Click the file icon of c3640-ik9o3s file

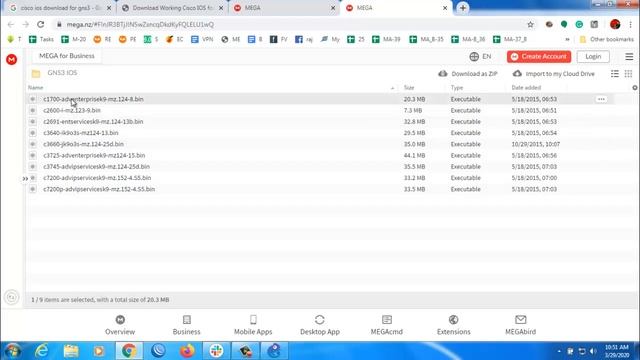(33, 133)
